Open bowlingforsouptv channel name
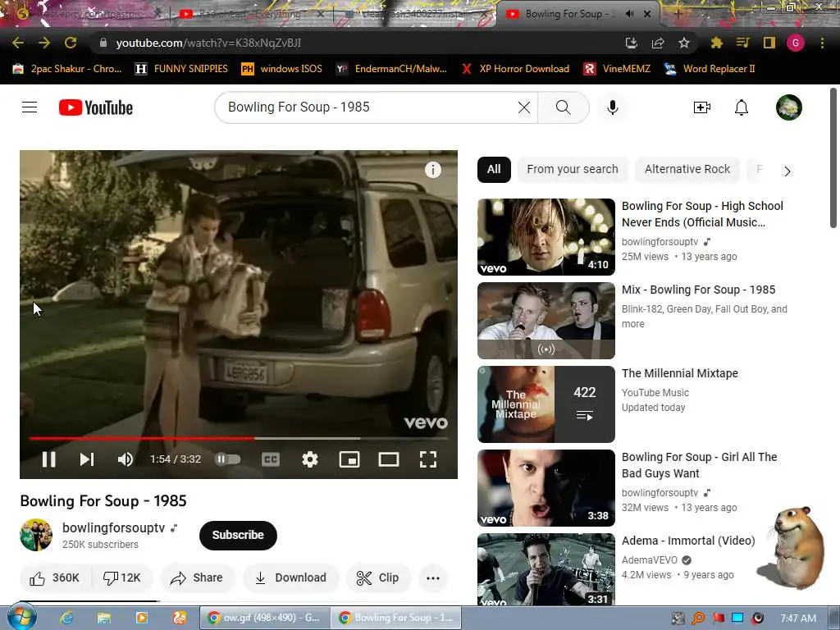 click(113, 527)
